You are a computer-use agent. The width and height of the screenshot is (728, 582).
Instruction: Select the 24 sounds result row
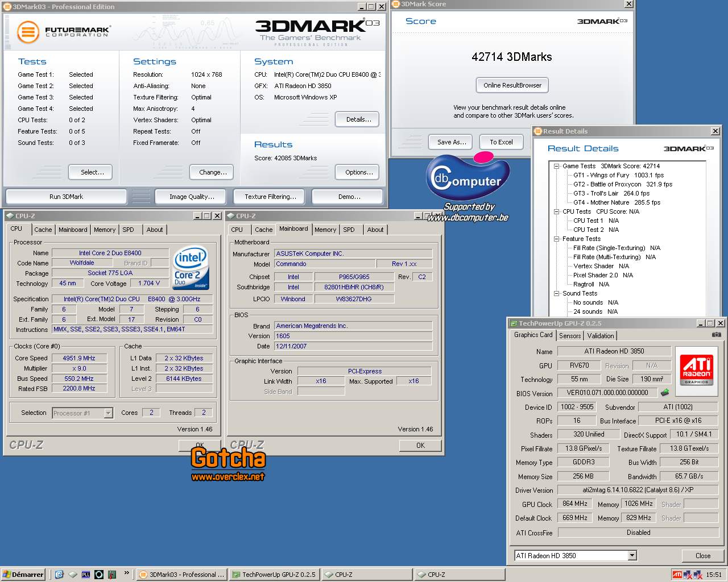[595, 311]
